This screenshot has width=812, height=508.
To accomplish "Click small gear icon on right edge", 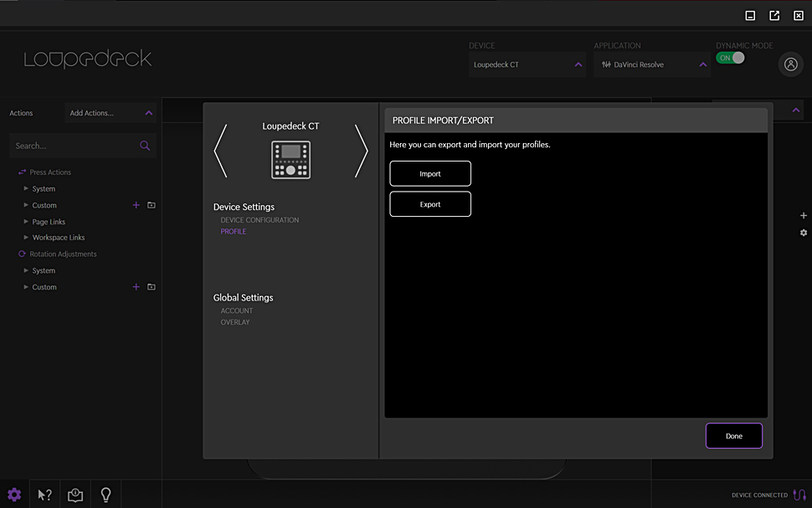I will coord(803,233).
